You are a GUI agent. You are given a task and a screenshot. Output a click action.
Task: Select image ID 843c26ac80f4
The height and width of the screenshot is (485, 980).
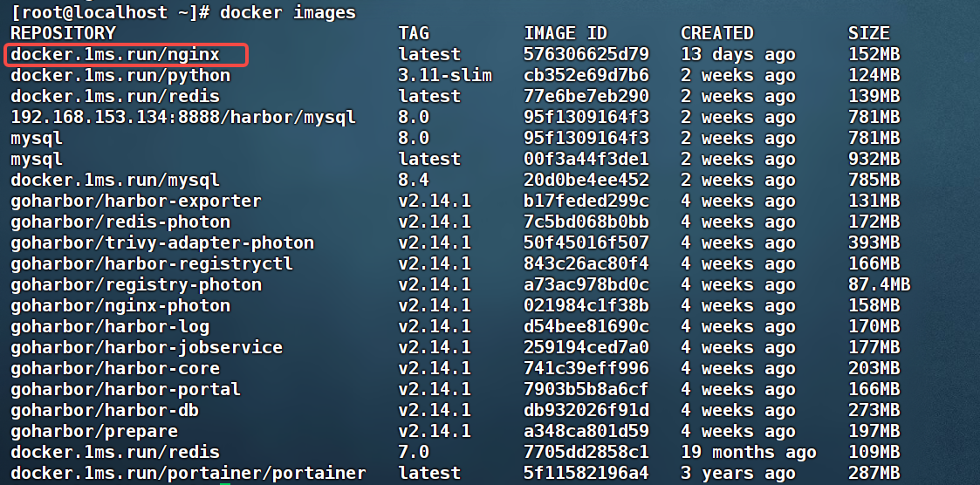click(586, 263)
